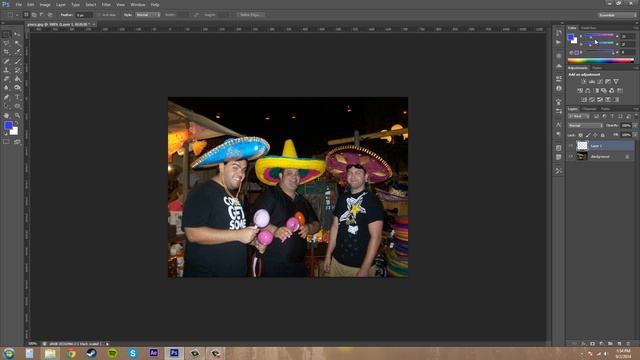Screen dimensions: 640x360
Task: Select the Spot Healing Brush tool
Action: point(6,61)
